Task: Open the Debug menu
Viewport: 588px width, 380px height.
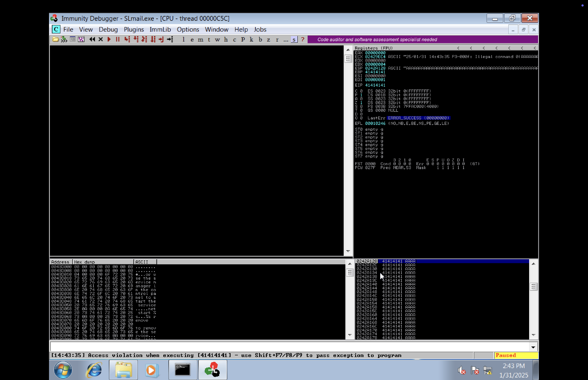Action: click(108, 29)
